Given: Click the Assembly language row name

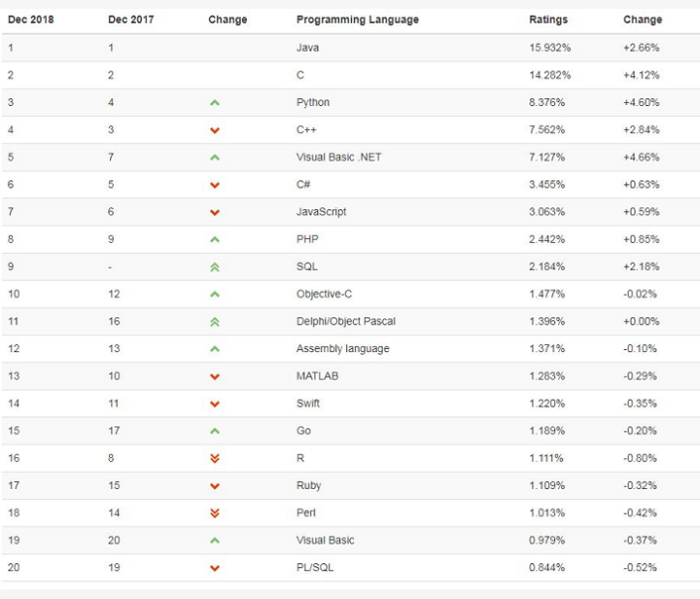Looking at the screenshot, I should (x=342, y=349).
